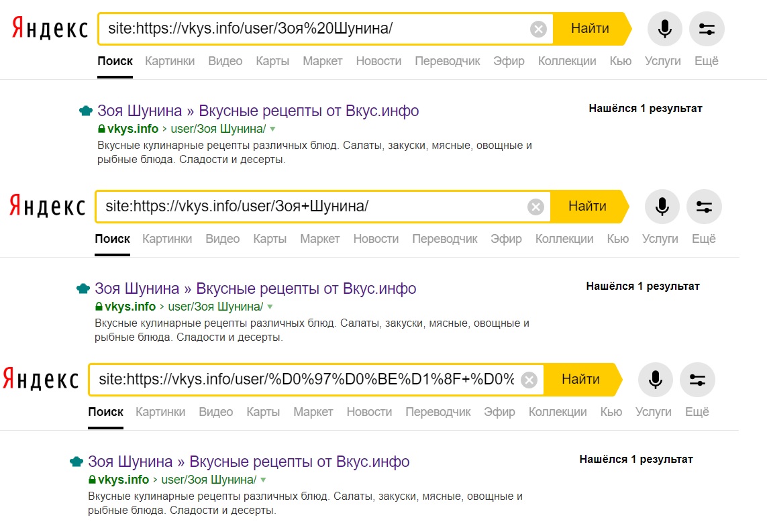Click Yandex logo beside the %D0%97%D0%BE query
The height and width of the screenshot is (532, 767).
[x=41, y=378]
